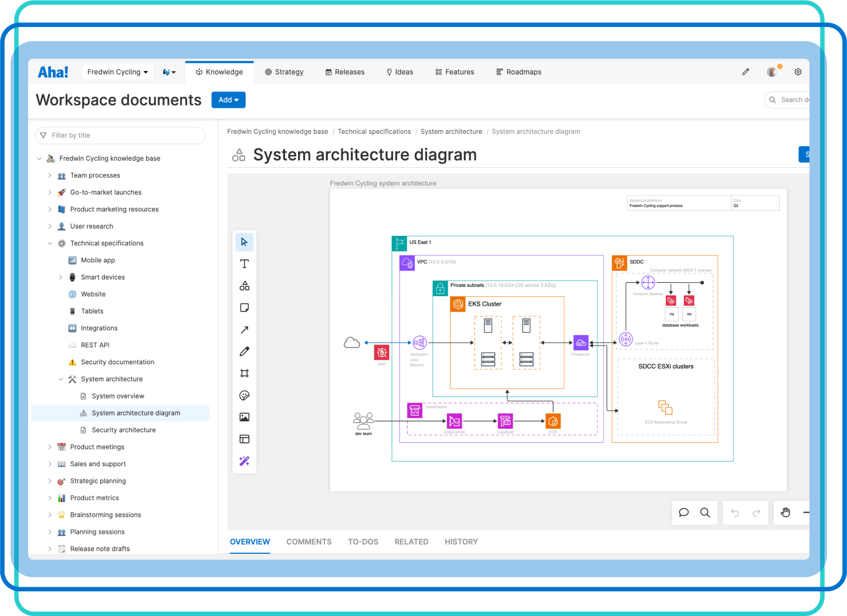Open the Add dropdown button
The width and height of the screenshot is (847, 616).
228,100
